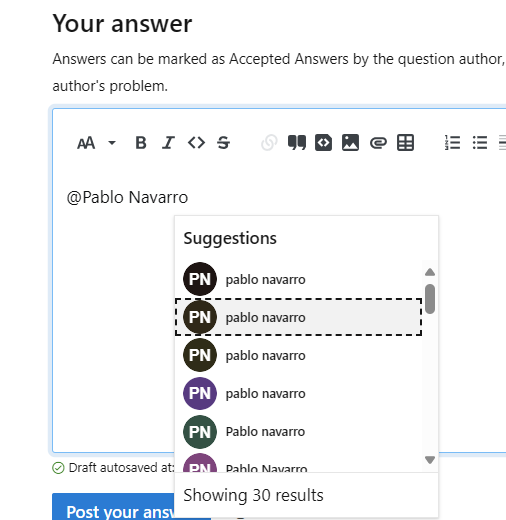
Task: Create a bulleted list
Action: pyautogui.click(x=480, y=143)
